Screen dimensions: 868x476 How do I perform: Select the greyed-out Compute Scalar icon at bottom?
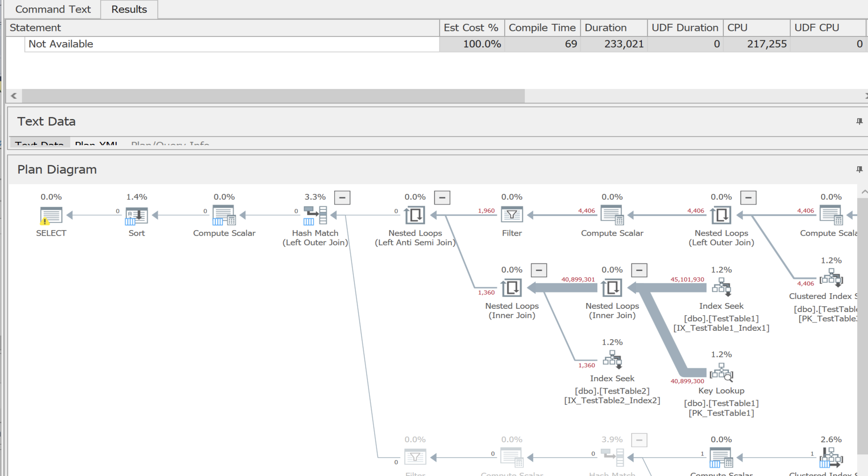[x=512, y=458]
